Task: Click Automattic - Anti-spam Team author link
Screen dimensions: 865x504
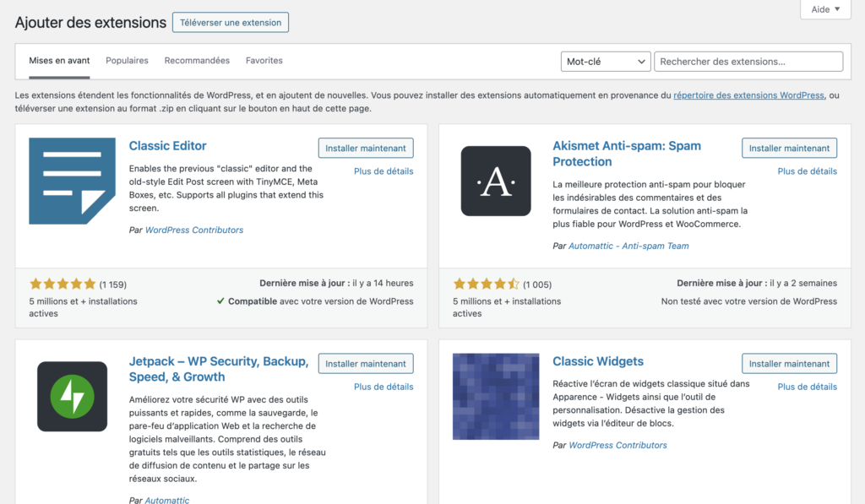Action: coord(628,246)
